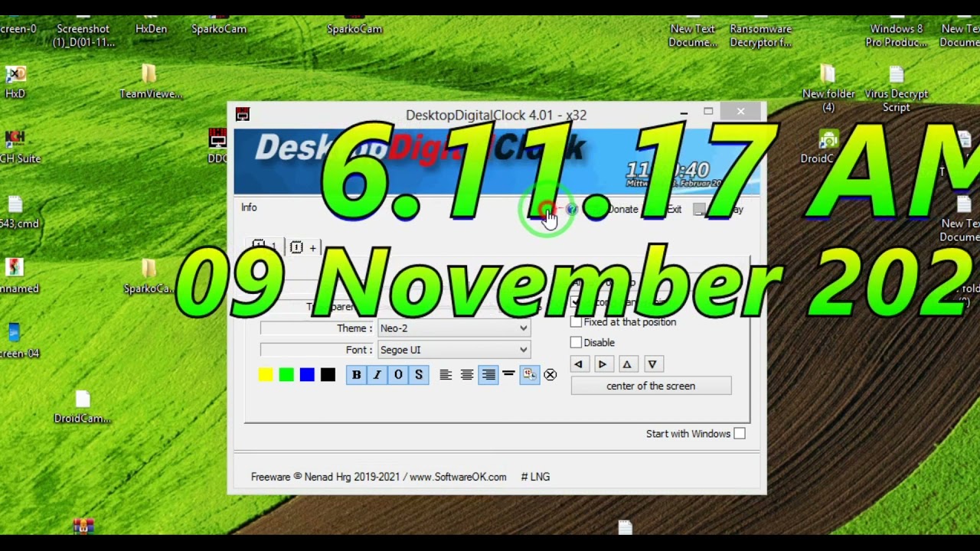Tick the Disable checkbox
The width and height of the screenshot is (980, 551).
point(577,343)
